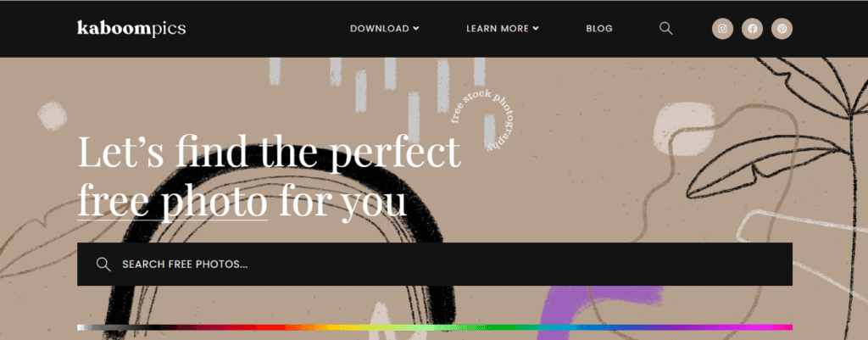Pick white at the spectrum bar's start
868x340 pixels.
[x=81, y=327]
